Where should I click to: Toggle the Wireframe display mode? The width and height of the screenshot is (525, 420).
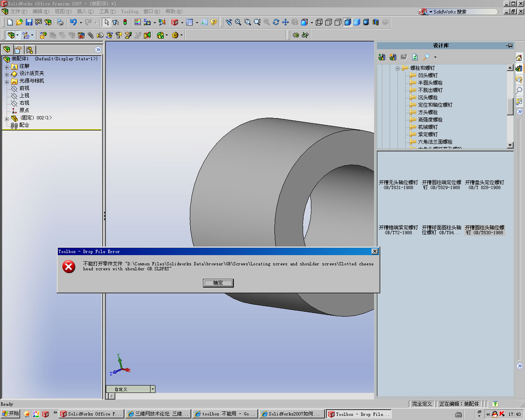click(319, 22)
